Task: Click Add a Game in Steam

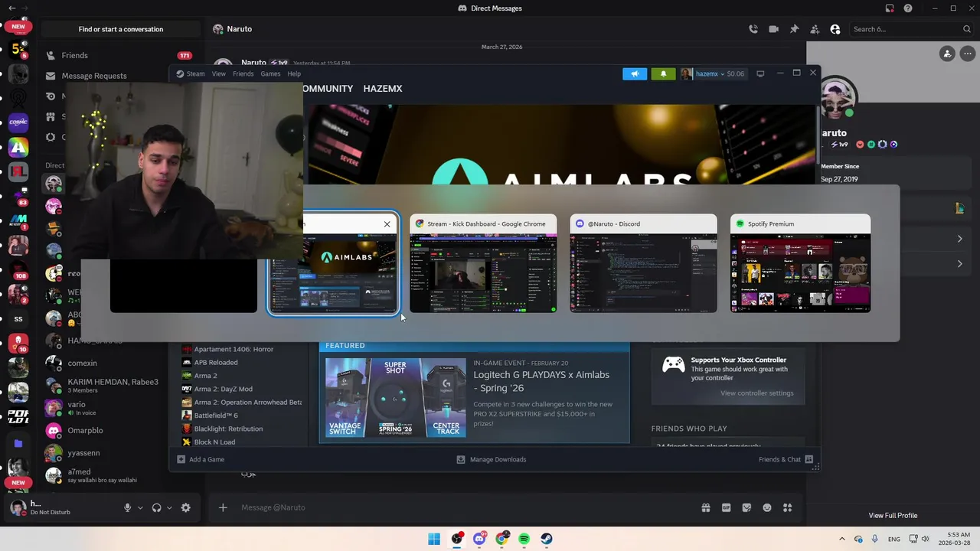Action: tap(201, 459)
